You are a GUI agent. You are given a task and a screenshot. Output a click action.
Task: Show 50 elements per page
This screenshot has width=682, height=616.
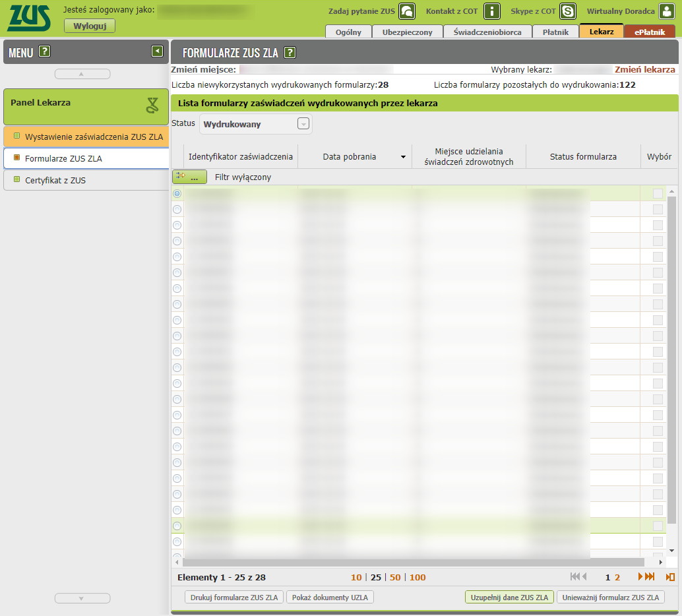(x=395, y=577)
